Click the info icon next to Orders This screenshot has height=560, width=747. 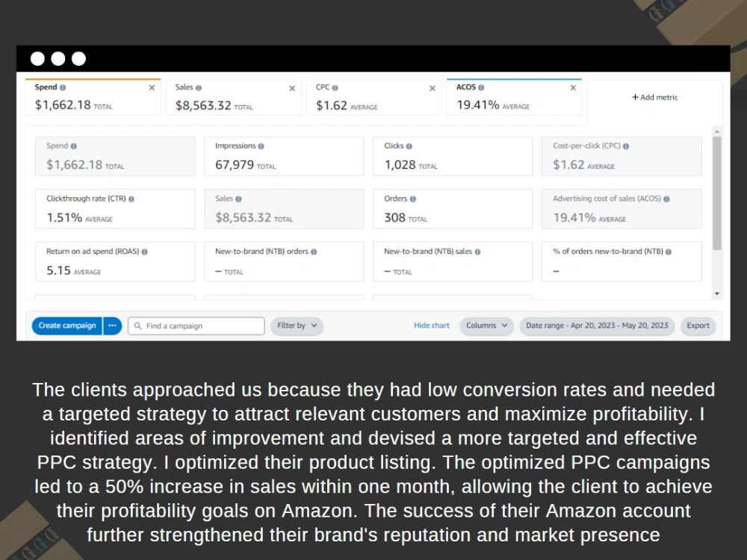coord(413,199)
